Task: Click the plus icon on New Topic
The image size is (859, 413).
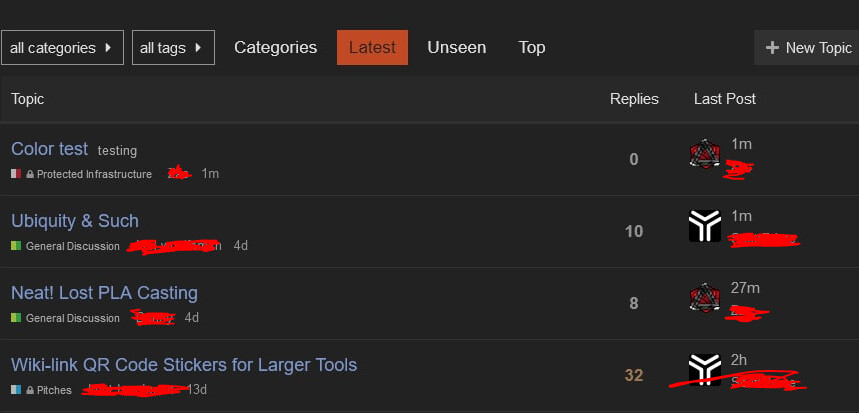Action: click(x=772, y=48)
